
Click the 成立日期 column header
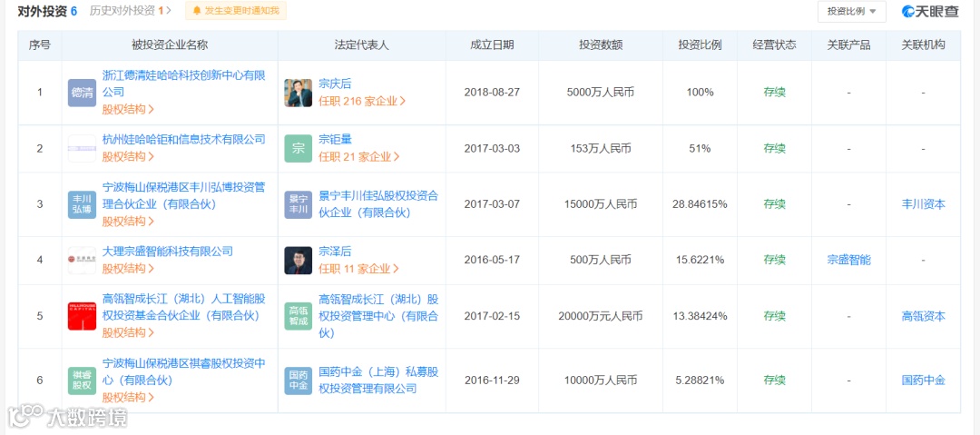(x=493, y=45)
